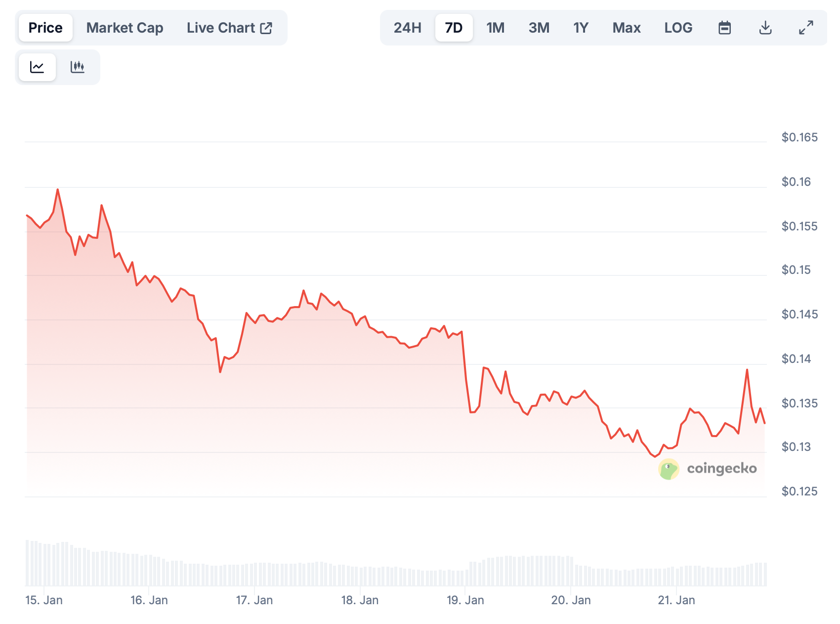Image resolution: width=840 pixels, height=624 pixels.
Task: Click the volume bars above 15. Jan
Action: pos(44,564)
